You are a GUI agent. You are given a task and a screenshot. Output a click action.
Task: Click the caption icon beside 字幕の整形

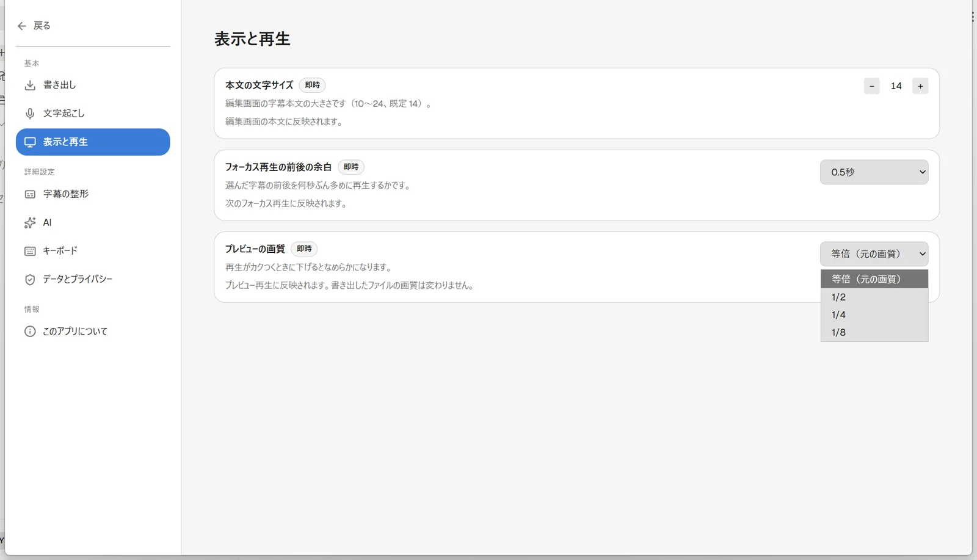(30, 194)
